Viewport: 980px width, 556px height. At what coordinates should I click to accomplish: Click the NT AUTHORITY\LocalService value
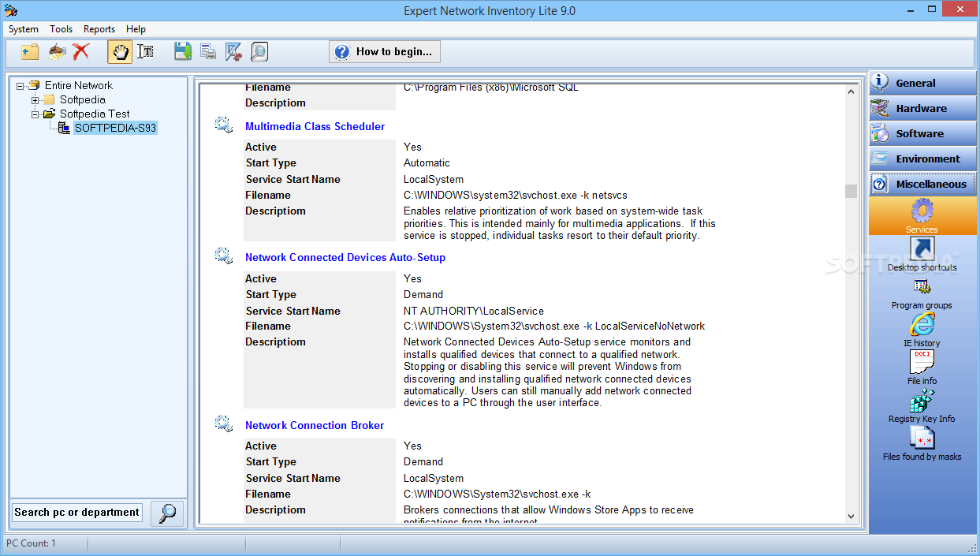474,311
